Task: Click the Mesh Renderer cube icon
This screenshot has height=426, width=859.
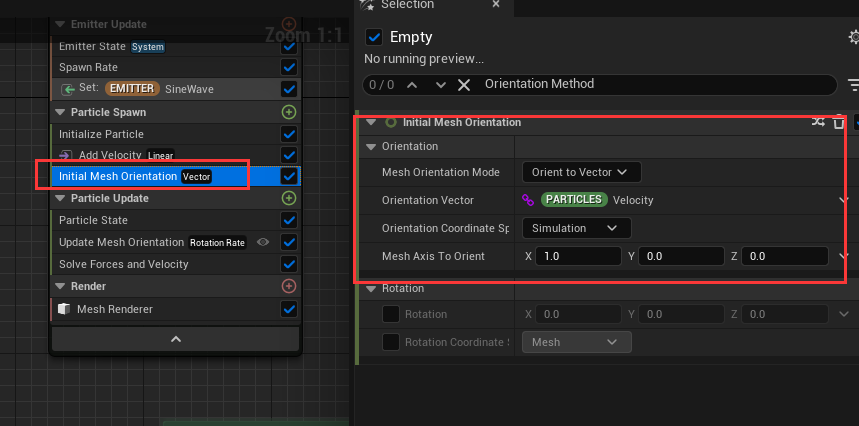Action: click(x=64, y=309)
